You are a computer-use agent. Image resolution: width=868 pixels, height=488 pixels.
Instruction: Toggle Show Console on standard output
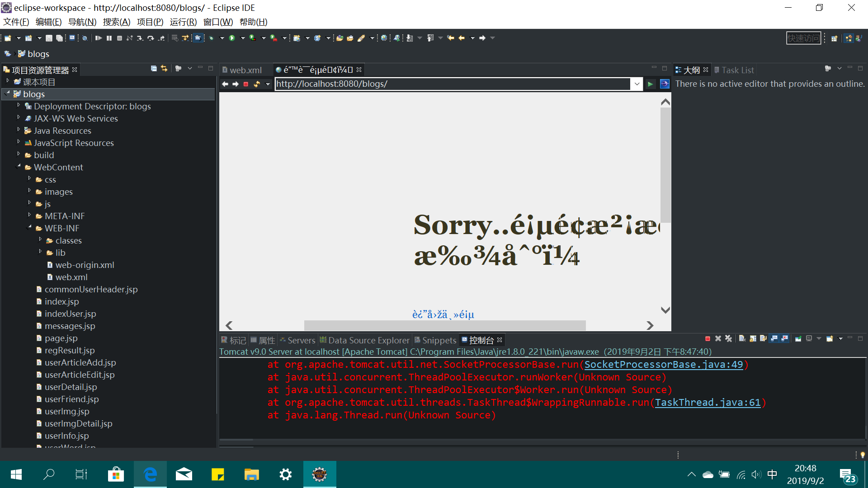(774, 338)
